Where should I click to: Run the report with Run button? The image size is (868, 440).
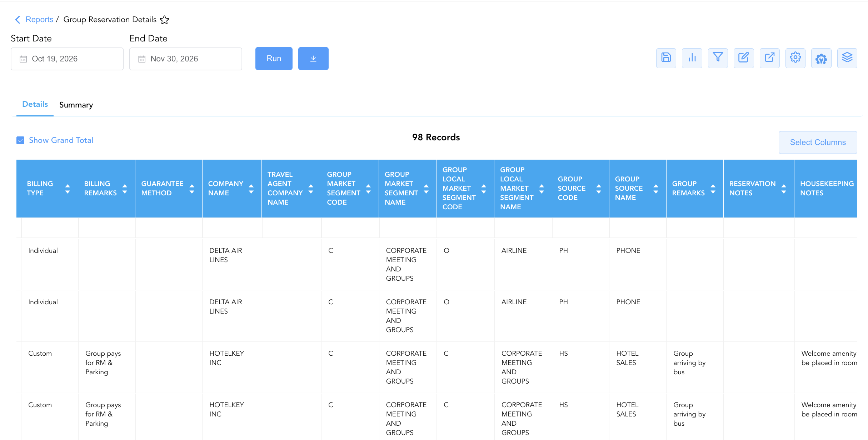click(x=274, y=59)
